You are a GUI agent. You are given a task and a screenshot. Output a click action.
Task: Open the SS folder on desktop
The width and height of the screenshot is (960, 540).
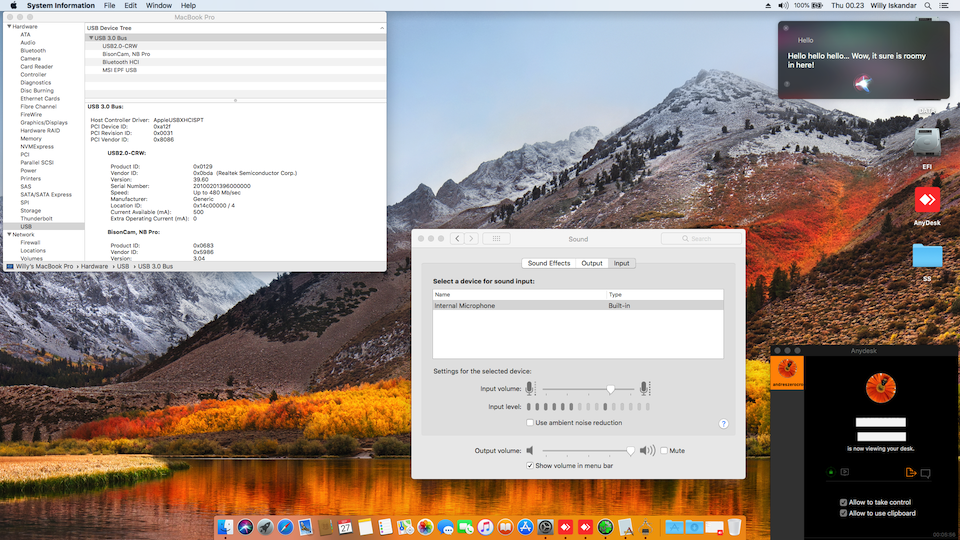click(927, 256)
